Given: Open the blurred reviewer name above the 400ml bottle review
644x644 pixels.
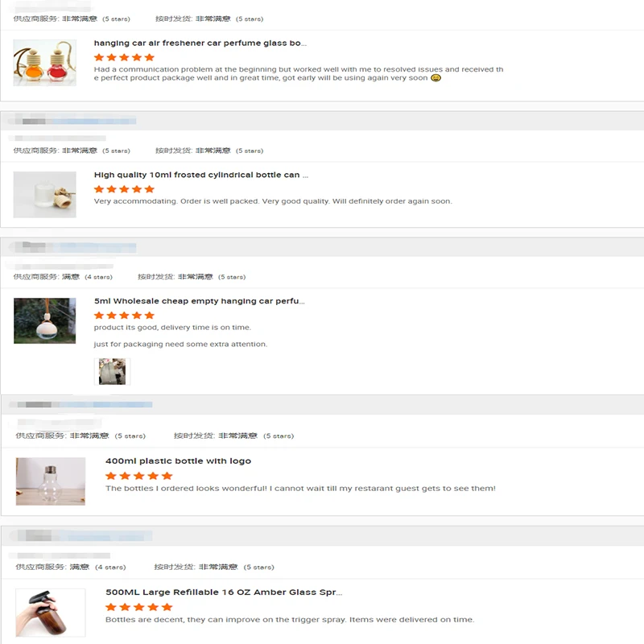Looking at the screenshot, I should click(82, 405).
